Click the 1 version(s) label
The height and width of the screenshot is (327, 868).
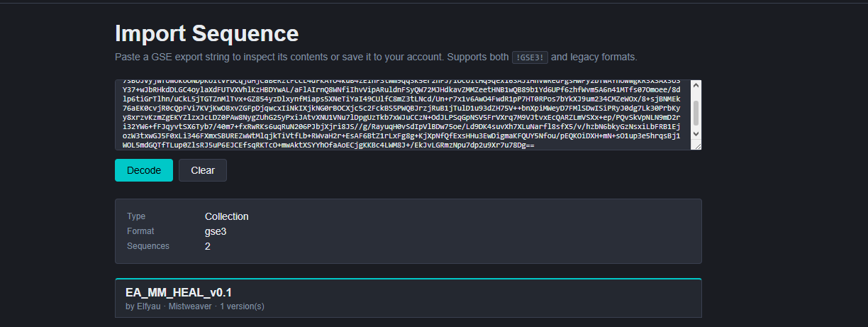[x=242, y=306]
